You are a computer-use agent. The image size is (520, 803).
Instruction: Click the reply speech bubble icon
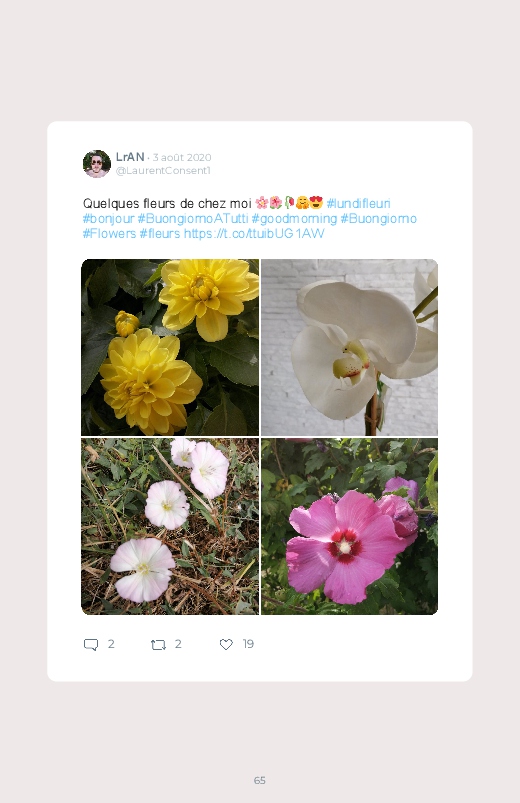pos(91,644)
